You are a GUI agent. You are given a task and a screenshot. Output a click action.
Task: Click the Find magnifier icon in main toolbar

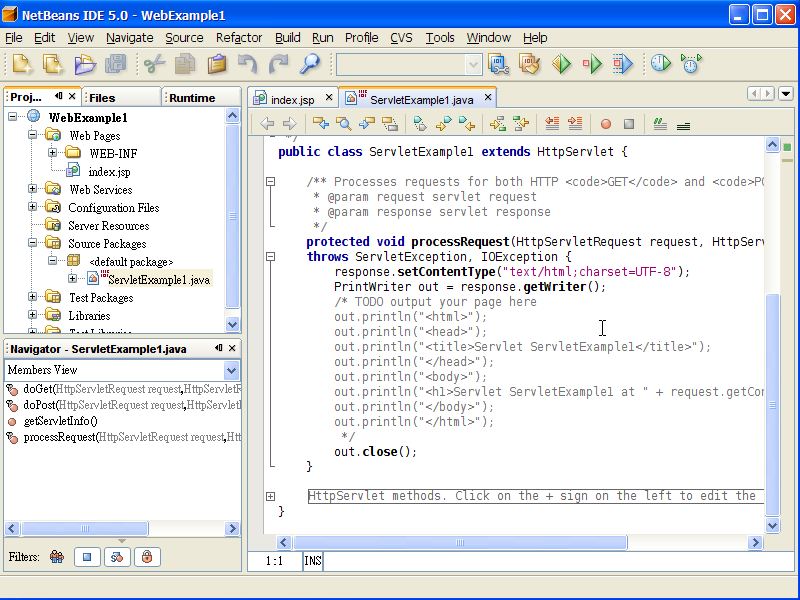[310, 64]
